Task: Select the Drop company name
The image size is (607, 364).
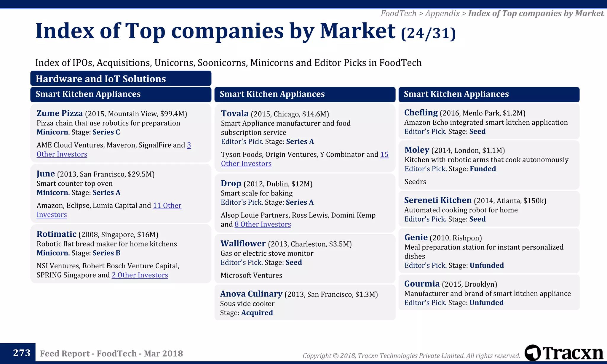Action: coord(231,183)
